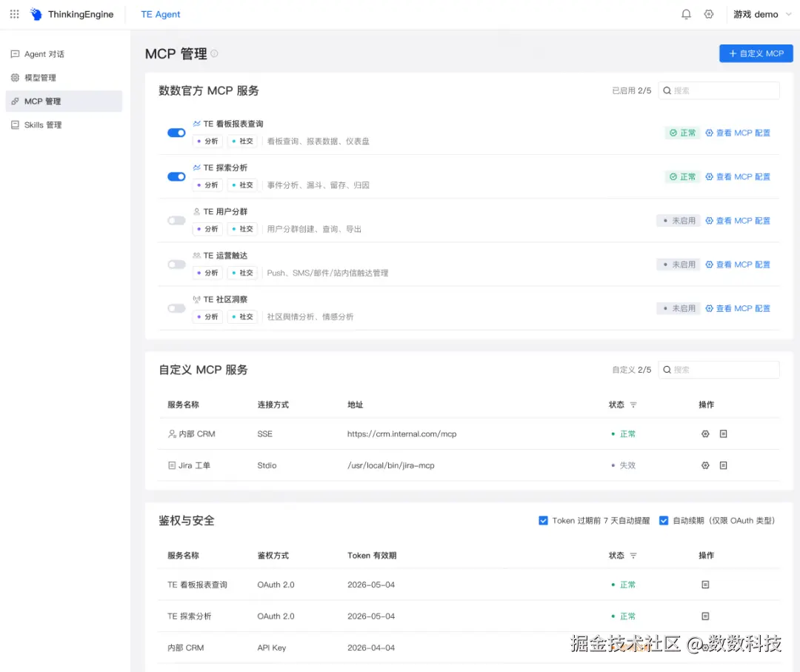Click 自定义 2/5 counter text
Screen dimensions: 800x672
tap(632, 370)
